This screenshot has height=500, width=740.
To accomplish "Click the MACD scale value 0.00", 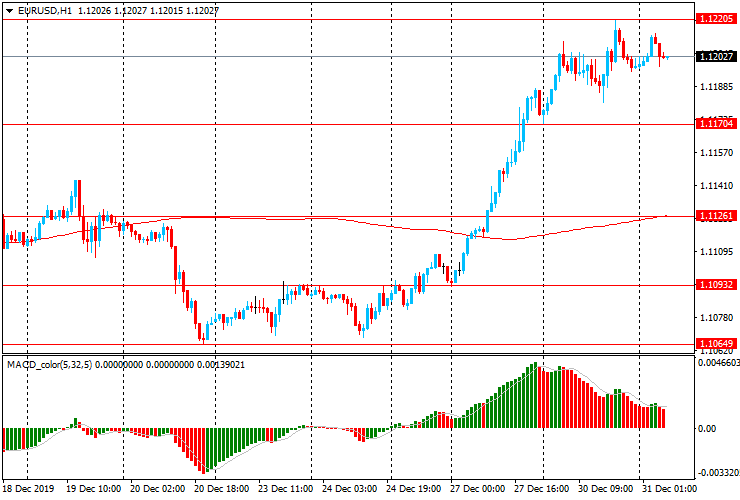I will pos(707,429).
